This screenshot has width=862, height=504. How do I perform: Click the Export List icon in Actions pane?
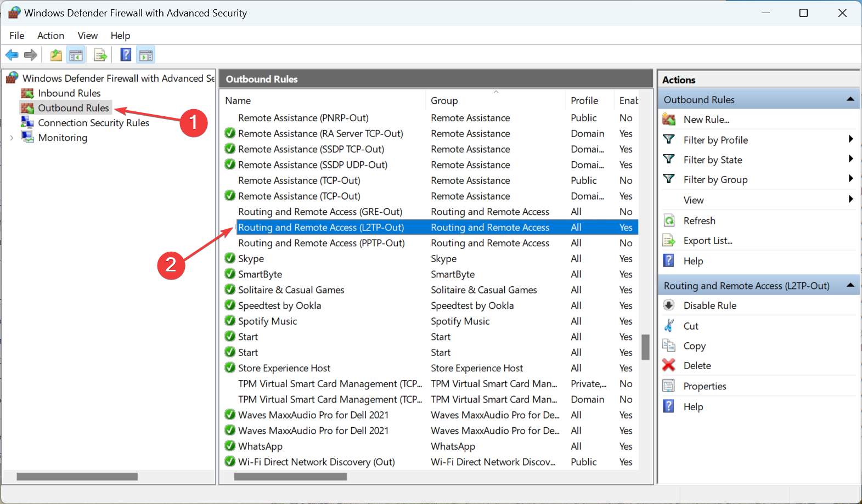click(669, 240)
